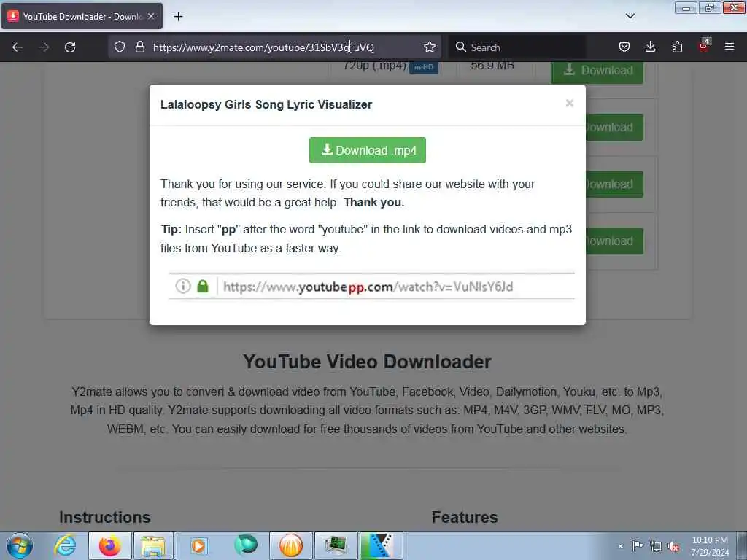Click the youtubepp.com example URL image
The width and height of the screenshot is (747, 560).
[x=371, y=286]
